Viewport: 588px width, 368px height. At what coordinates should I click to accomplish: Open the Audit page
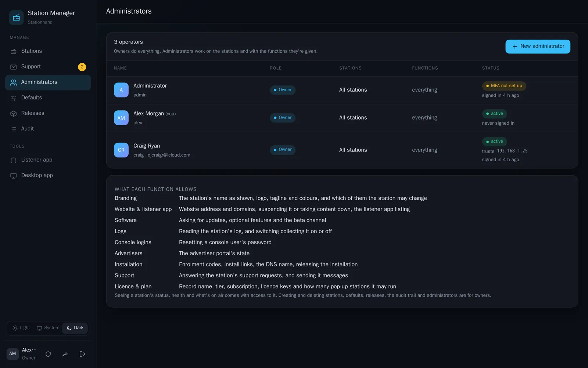click(48, 129)
